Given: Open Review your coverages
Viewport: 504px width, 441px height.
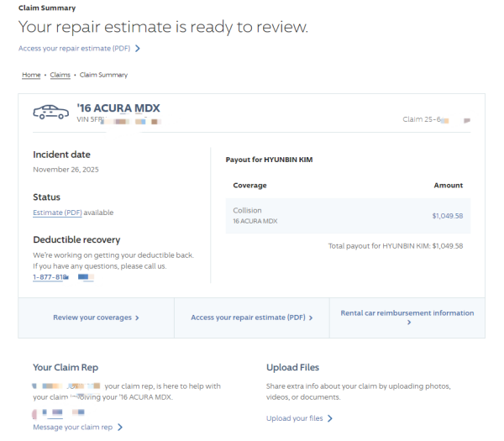Looking at the screenshot, I should point(92,318).
